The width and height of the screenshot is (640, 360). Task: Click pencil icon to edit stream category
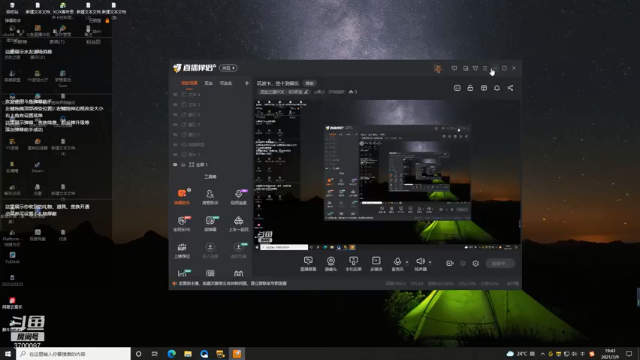(x=306, y=92)
